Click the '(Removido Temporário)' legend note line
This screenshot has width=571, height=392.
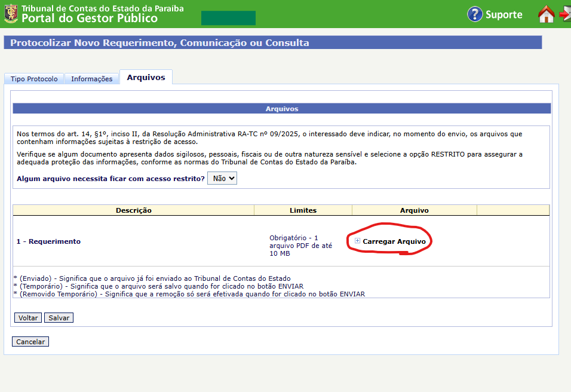point(189,293)
